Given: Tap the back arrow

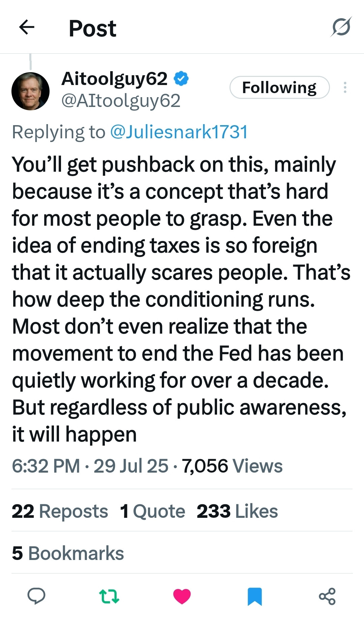Looking at the screenshot, I should point(27,27).
